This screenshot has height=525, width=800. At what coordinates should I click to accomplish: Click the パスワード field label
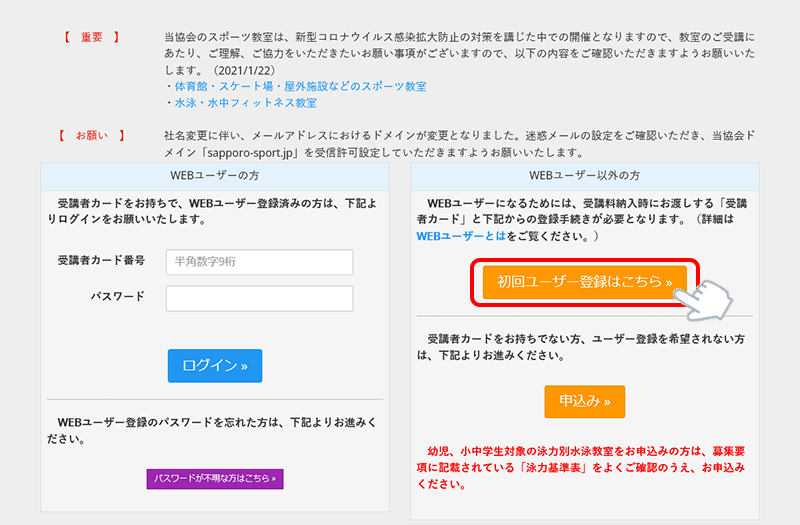pyautogui.click(x=118, y=296)
